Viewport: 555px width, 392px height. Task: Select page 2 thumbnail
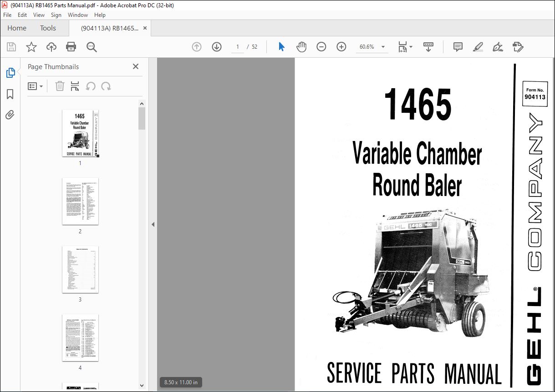80,201
